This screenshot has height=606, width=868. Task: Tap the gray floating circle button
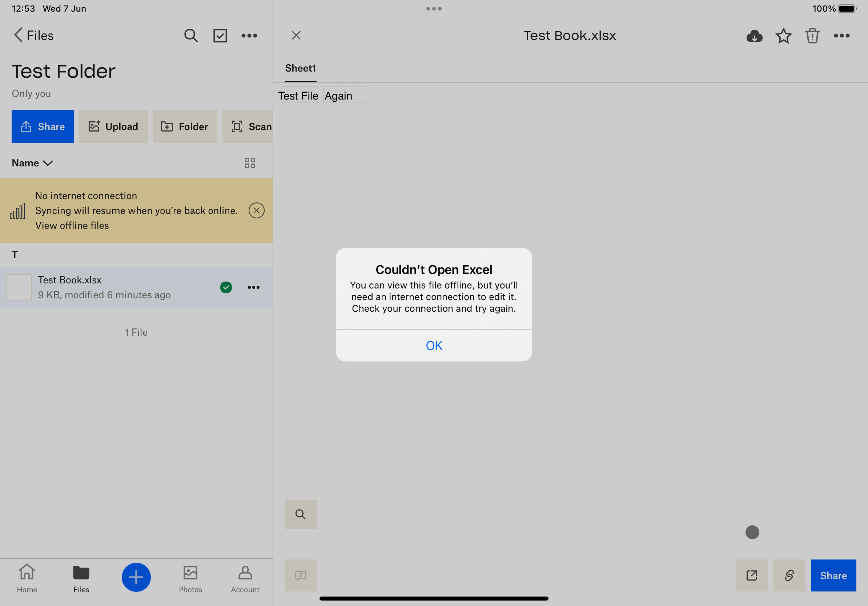(x=752, y=532)
